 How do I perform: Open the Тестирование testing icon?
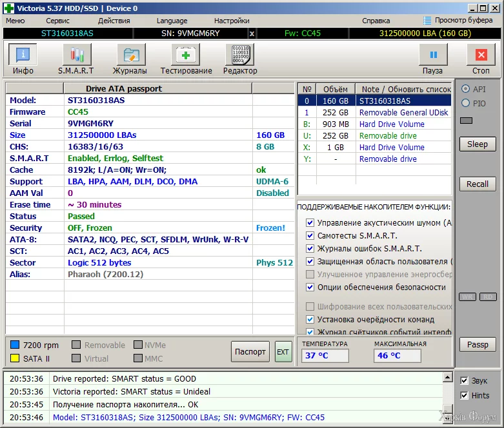pos(186,55)
